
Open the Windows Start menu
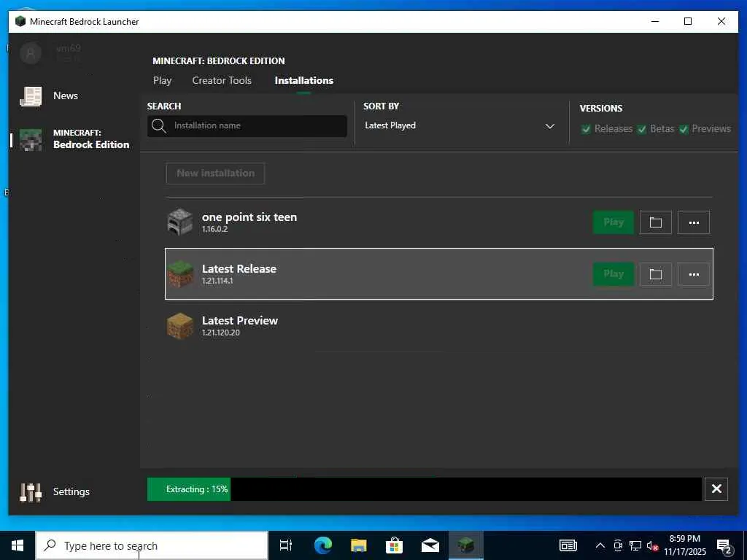(x=18, y=545)
